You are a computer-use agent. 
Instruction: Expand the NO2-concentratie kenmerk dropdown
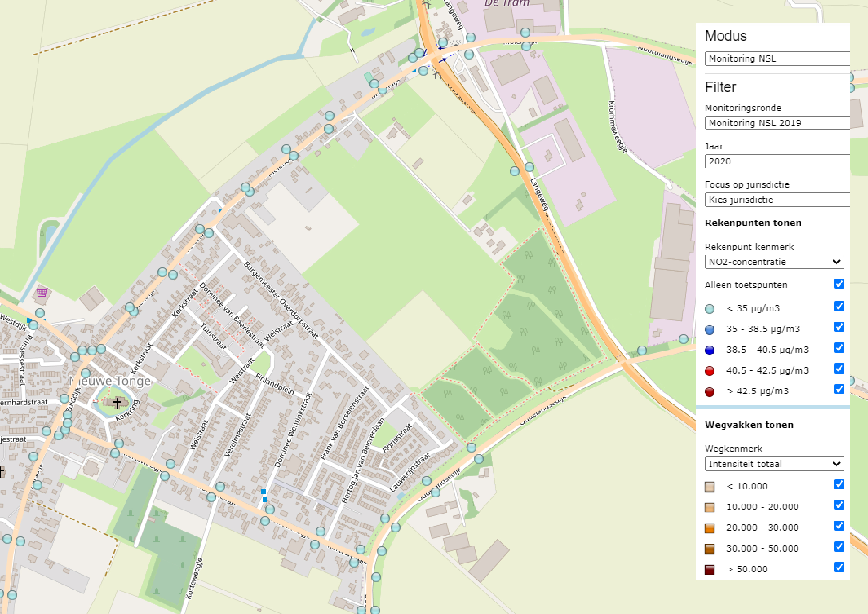(x=774, y=262)
